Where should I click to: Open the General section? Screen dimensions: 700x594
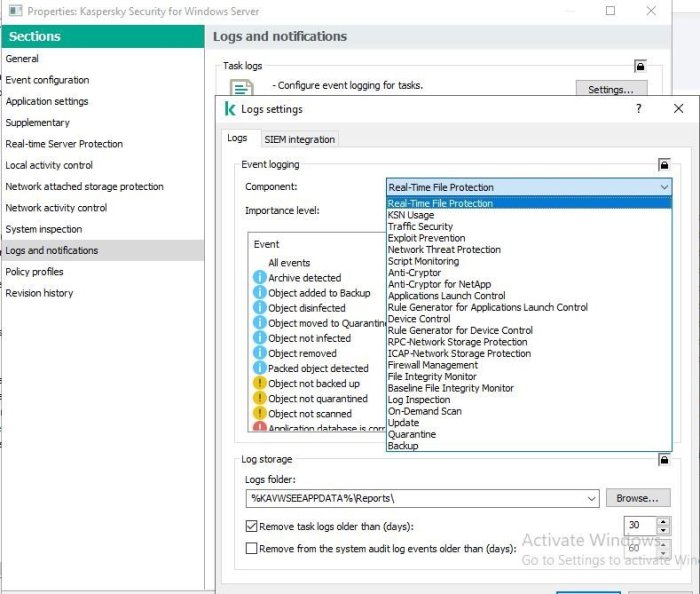pyautogui.click(x=103, y=58)
